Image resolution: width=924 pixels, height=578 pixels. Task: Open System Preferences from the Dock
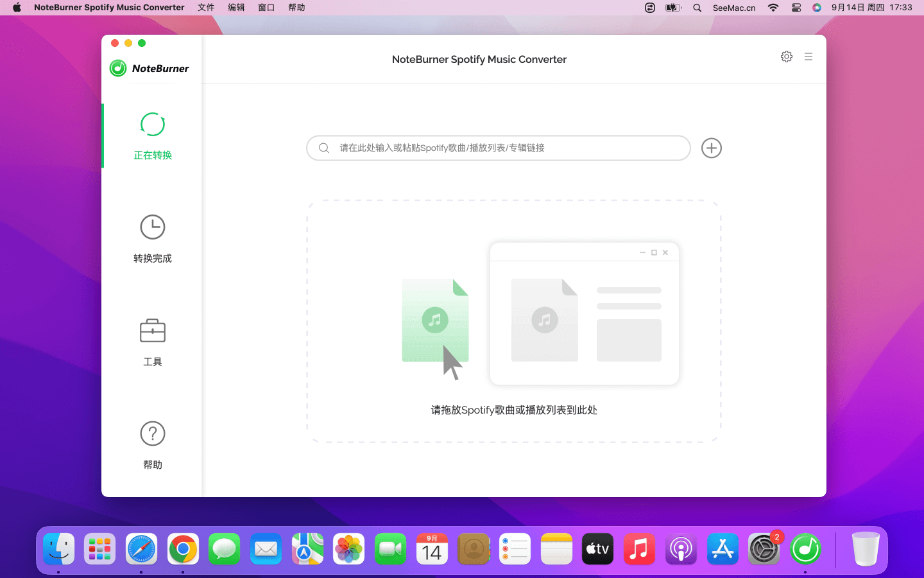click(x=764, y=549)
